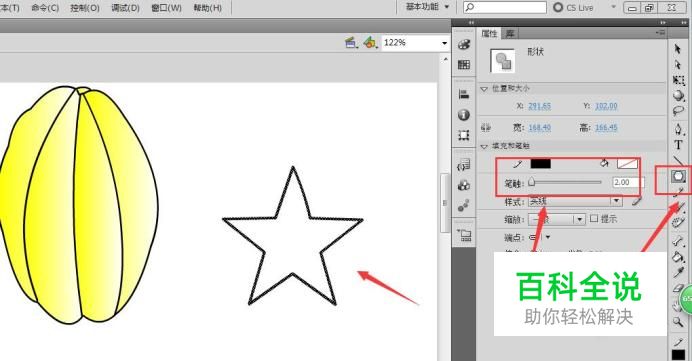The width and height of the screenshot is (692, 361).
Task: Click the toolbar stroke color black swatch
Action: 678,354
